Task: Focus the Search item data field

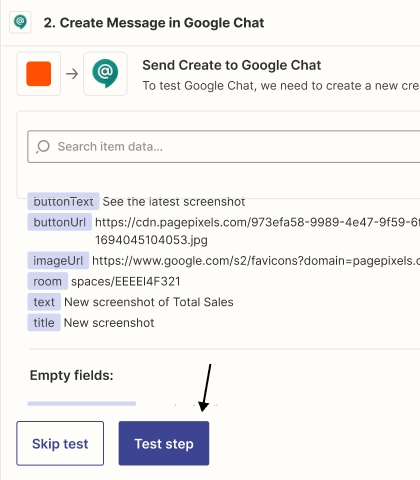Action: click(x=224, y=147)
